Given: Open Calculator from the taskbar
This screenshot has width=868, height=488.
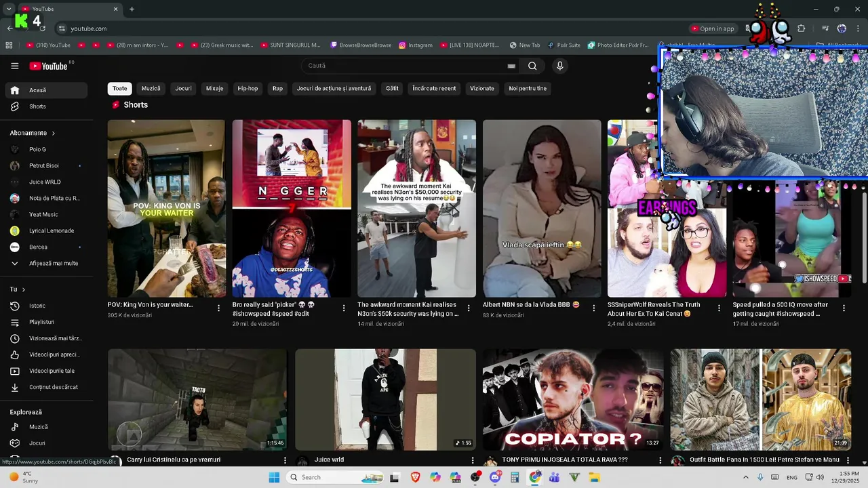Looking at the screenshot, I should click(x=515, y=477).
